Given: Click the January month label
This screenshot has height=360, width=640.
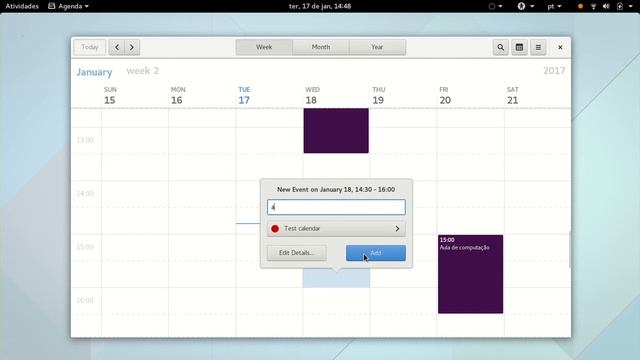Looking at the screenshot, I should [94, 72].
